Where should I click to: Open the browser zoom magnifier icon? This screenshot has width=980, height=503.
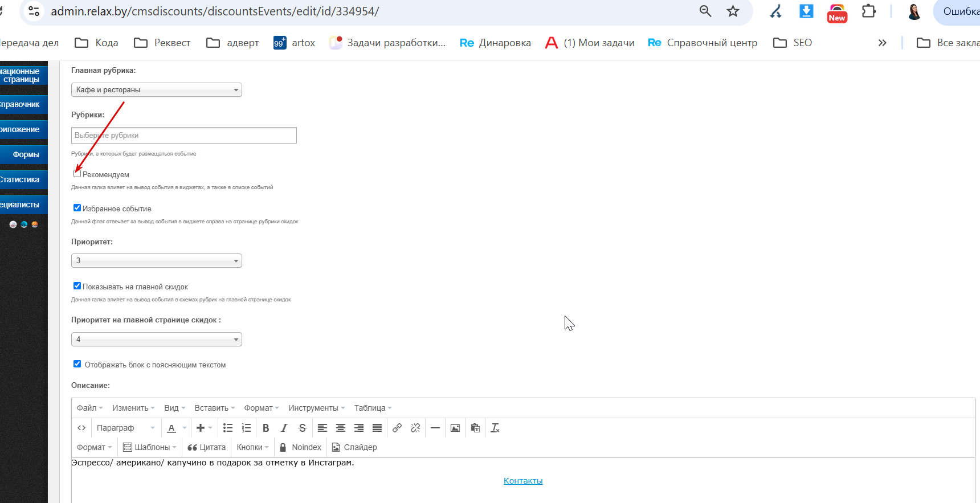tap(705, 11)
